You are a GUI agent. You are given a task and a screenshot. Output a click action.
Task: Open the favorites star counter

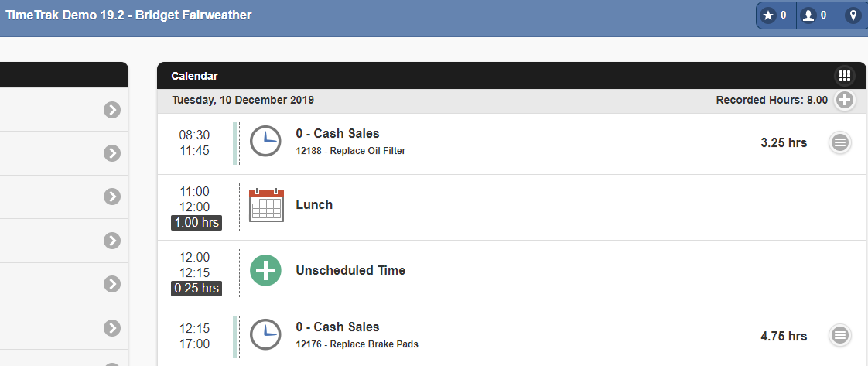pyautogui.click(x=776, y=15)
